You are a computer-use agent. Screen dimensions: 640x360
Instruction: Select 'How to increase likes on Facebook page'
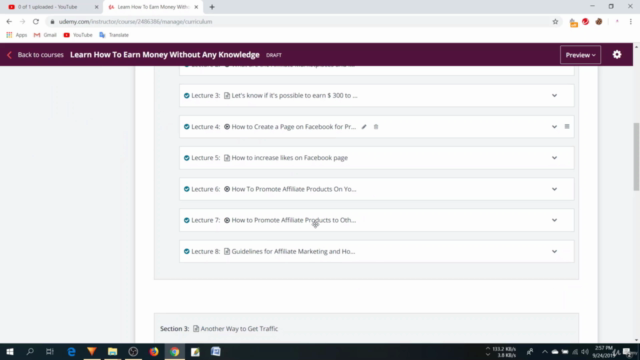[289, 158]
